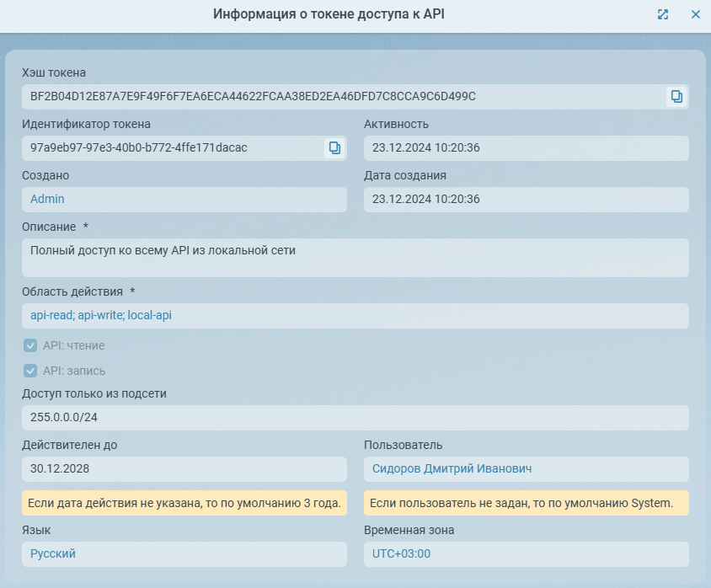
Task: Click the token identifier text field
Action: (168, 148)
